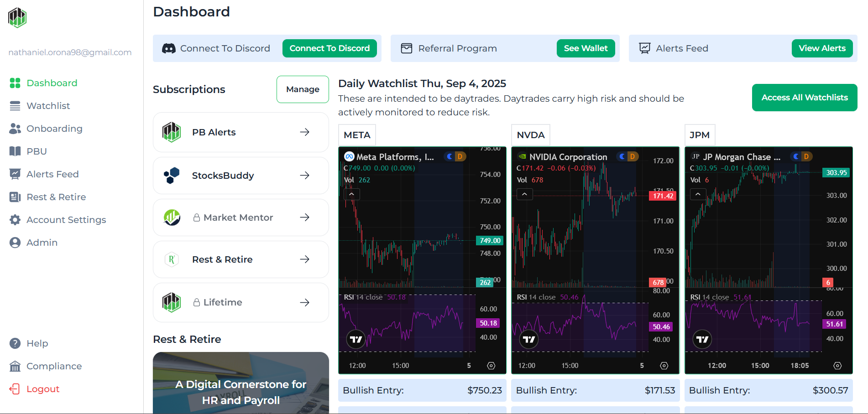Click the Meta Platforms chart title
This screenshot has width=868, height=414.
395,157
